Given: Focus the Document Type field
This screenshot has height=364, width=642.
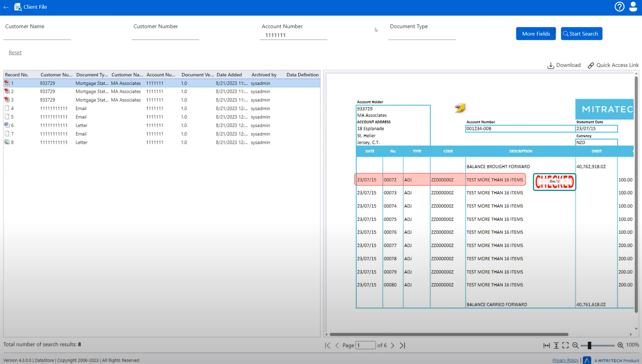Looking at the screenshot, I should coord(422,35).
